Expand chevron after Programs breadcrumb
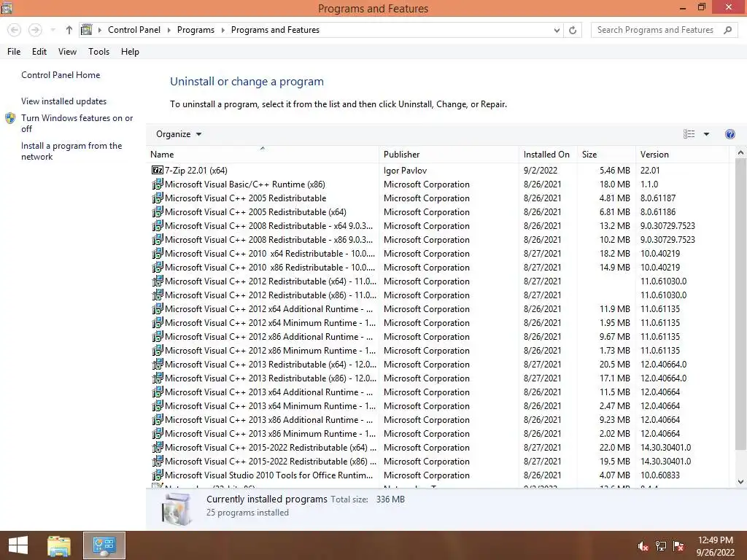This screenshot has width=747, height=560. (223, 30)
